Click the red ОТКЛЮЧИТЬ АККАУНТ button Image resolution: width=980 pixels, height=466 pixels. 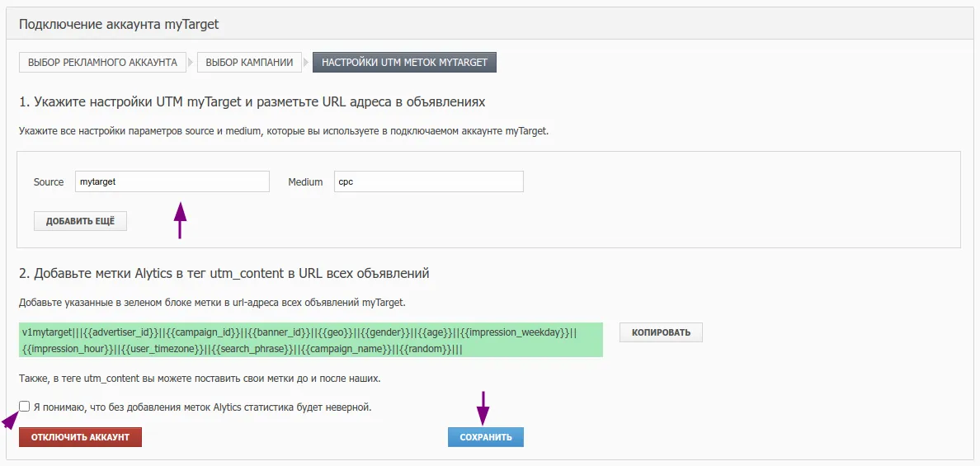(80, 437)
